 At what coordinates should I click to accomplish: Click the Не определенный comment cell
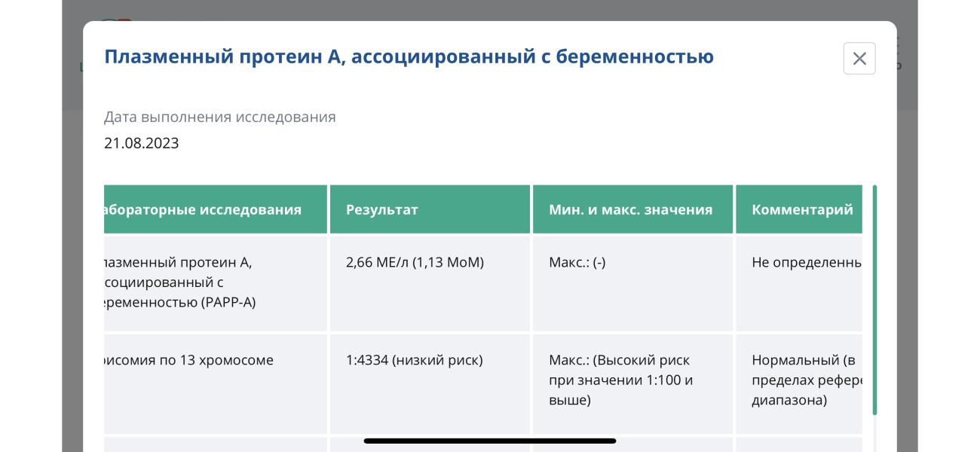799,284
